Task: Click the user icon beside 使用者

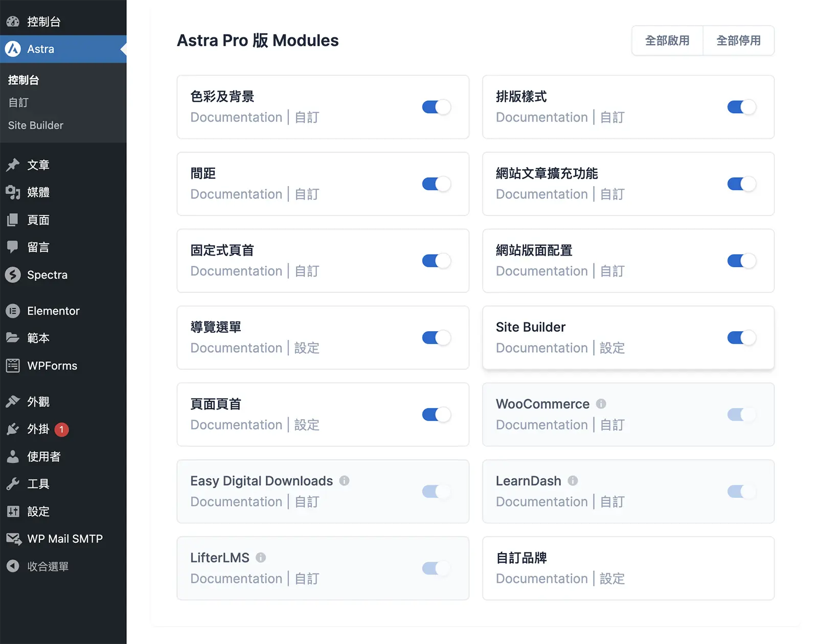Action: [x=13, y=456]
